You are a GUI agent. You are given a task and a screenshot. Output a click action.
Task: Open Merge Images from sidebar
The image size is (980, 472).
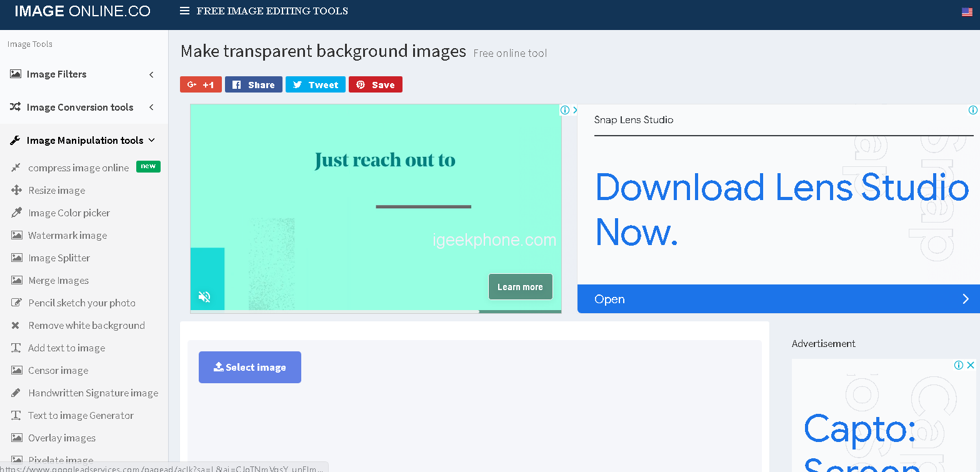pos(58,281)
